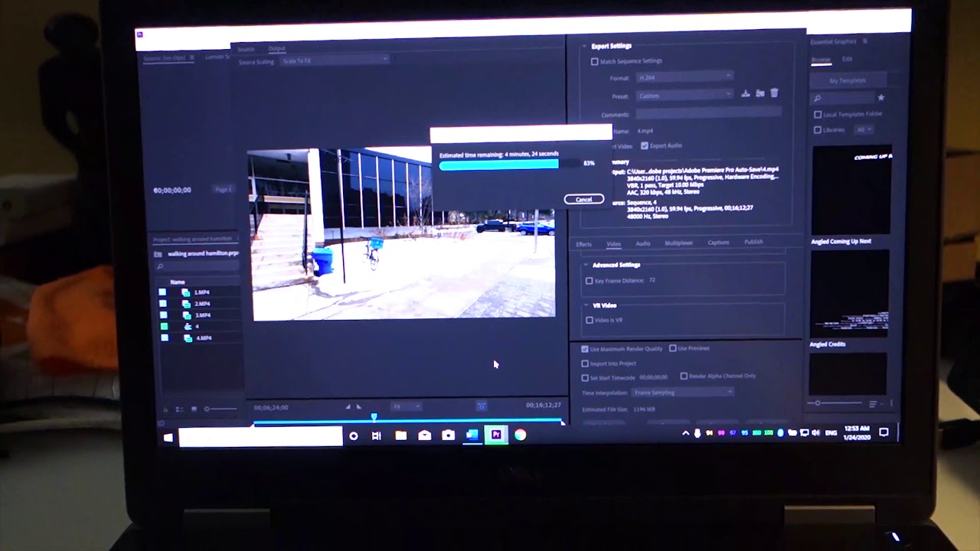Collapse the Advanced Settings section
This screenshot has height=551, width=980.
tap(586, 265)
